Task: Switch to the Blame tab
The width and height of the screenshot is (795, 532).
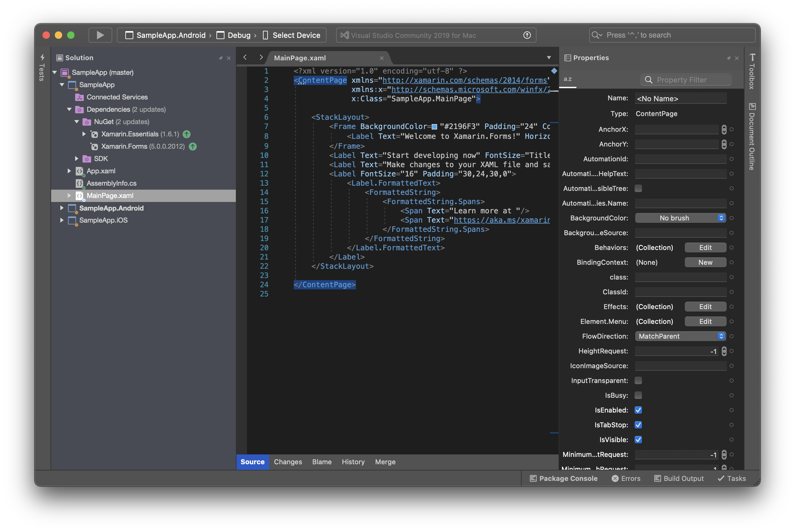Action: pyautogui.click(x=322, y=462)
